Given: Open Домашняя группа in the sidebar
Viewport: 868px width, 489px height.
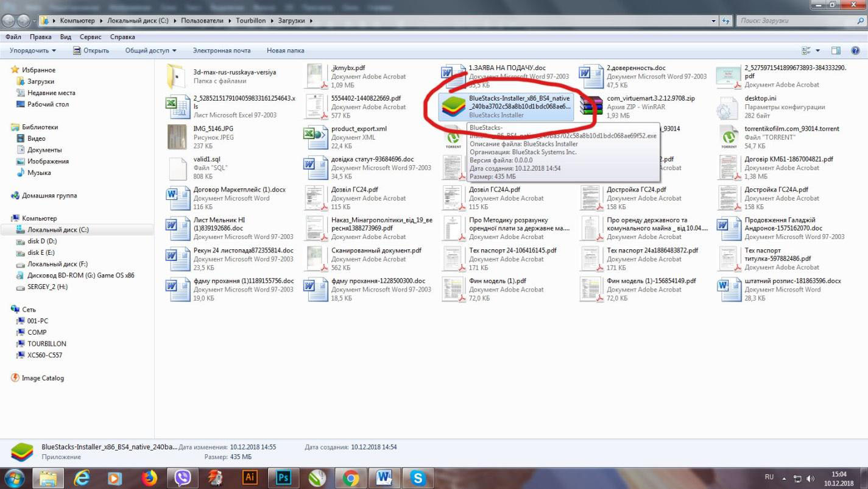Looking at the screenshot, I should (x=49, y=196).
